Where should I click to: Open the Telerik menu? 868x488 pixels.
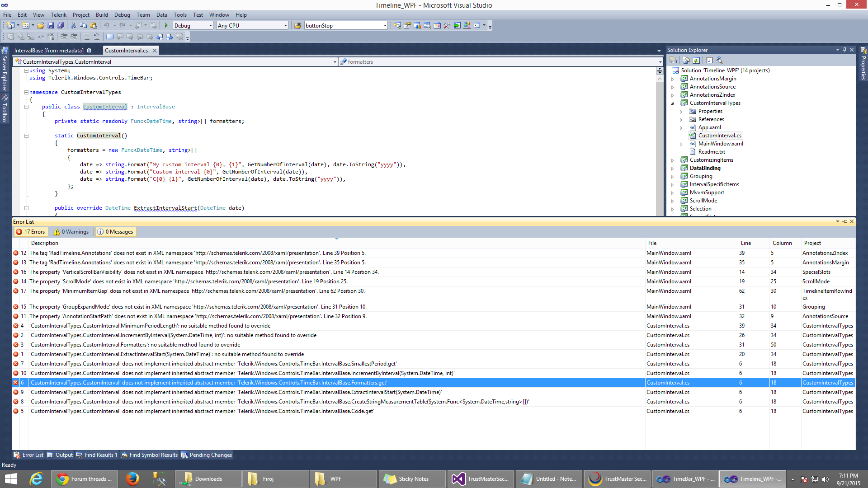[58, 14]
